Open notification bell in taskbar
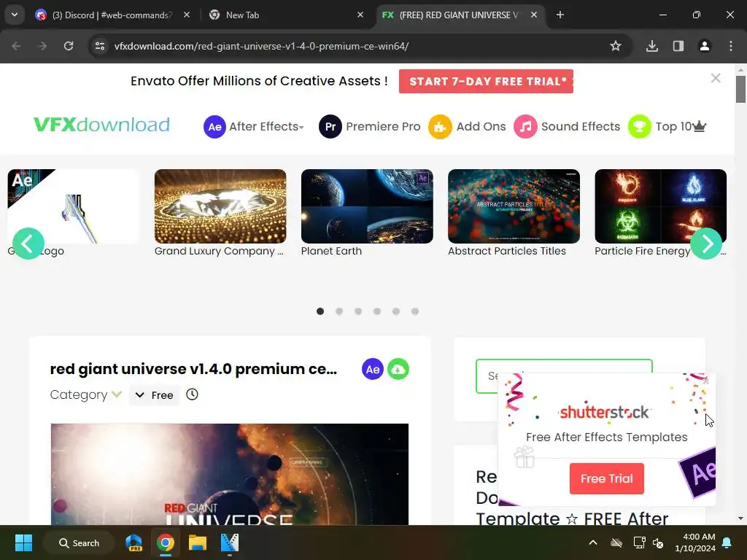Viewport: 747px width, 560px height. [727, 542]
